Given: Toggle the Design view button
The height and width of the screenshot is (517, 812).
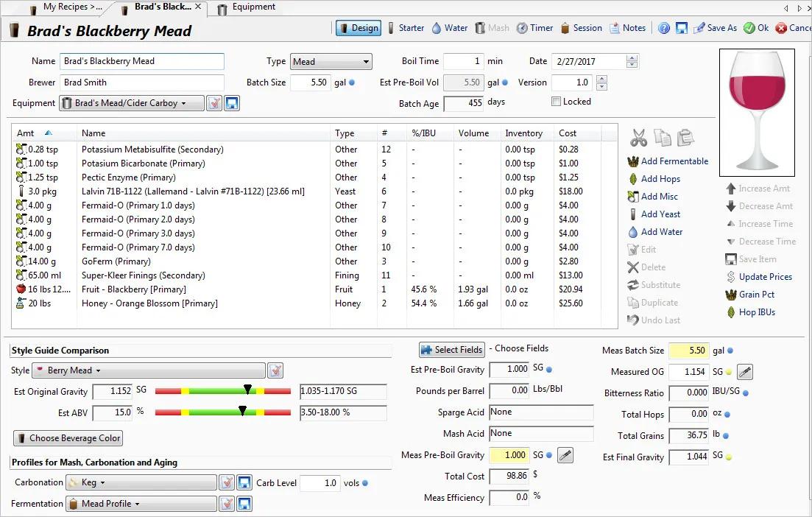Looking at the screenshot, I should tap(359, 28).
